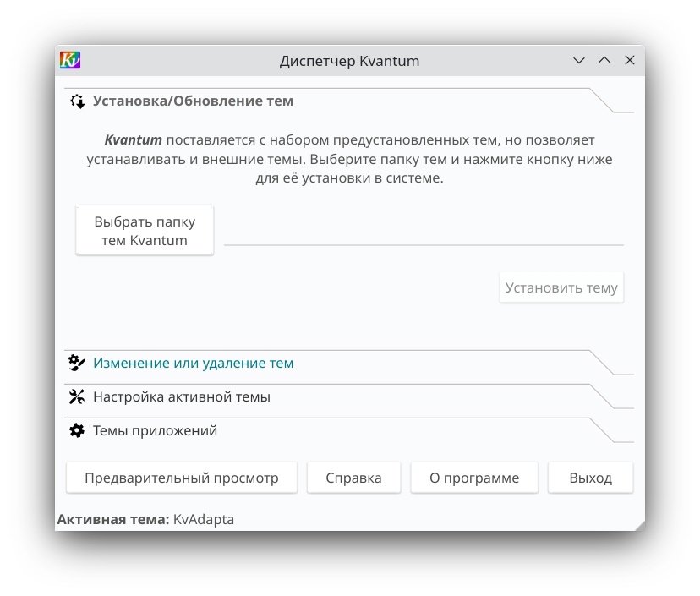The image size is (700, 596).
Task: Maximize the Диспетчер Kvantum window
Action: click(x=604, y=60)
